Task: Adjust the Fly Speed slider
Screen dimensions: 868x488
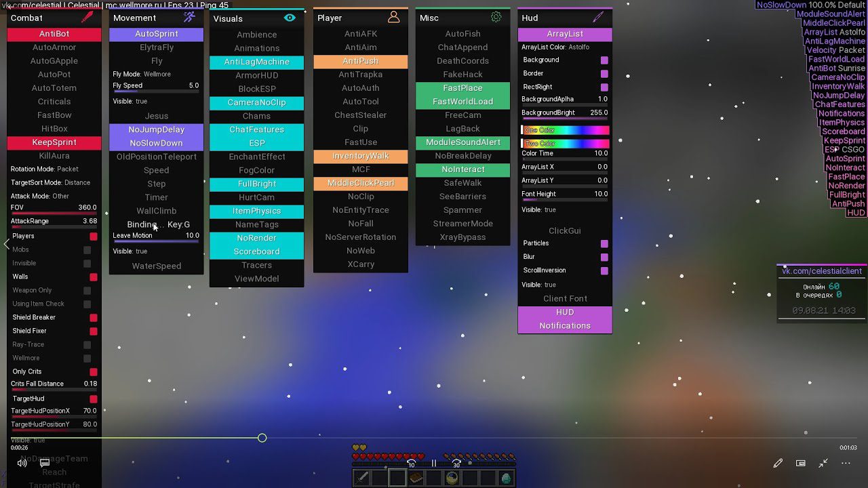Action: pos(156,91)
